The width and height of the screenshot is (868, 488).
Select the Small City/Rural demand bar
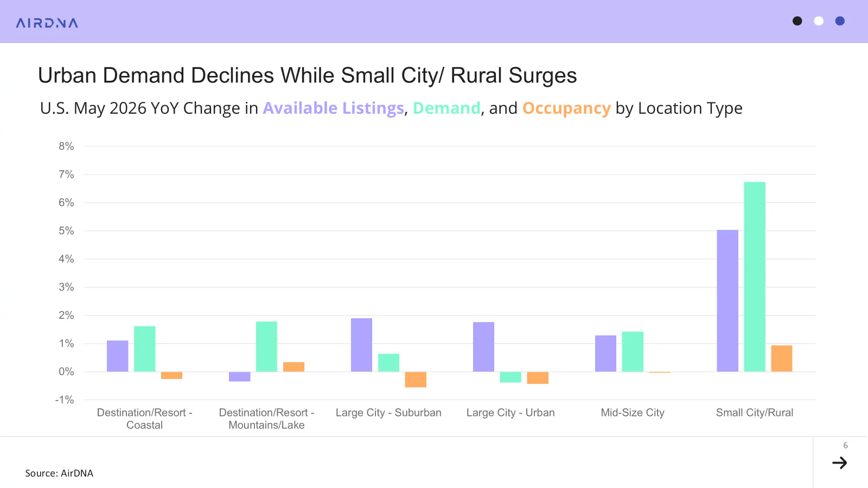[755, 277]
